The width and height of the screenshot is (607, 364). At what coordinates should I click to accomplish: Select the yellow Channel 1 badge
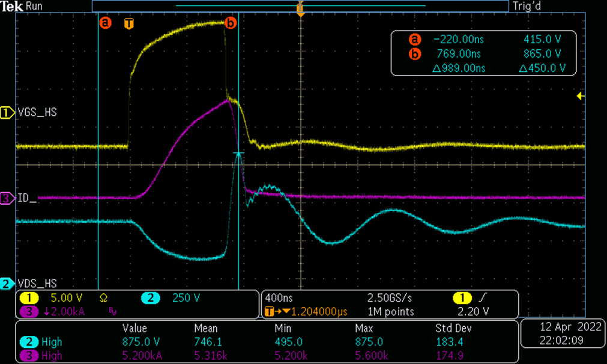click(29, 297)
